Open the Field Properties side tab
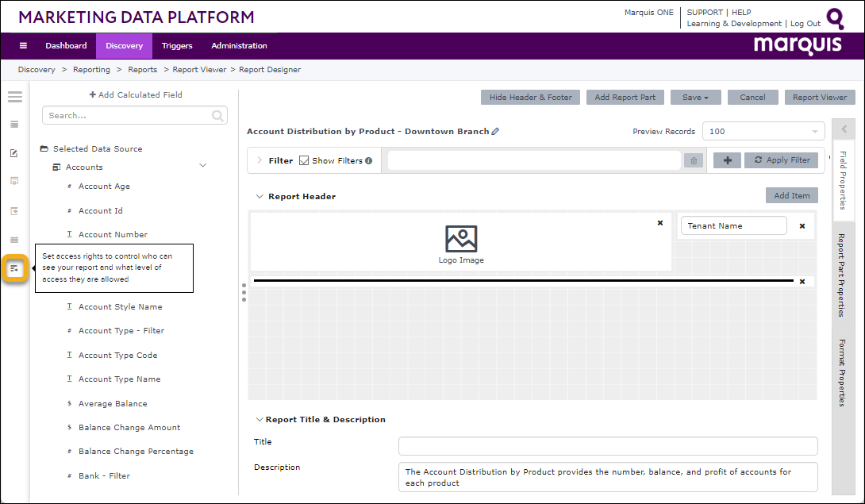 pyautogui.click(x=843, y=180)
